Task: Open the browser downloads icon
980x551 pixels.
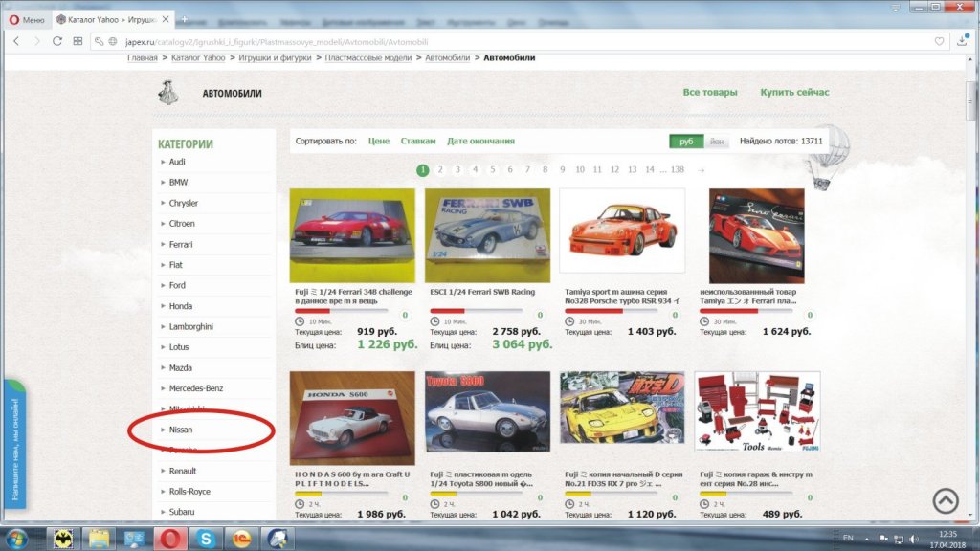Action: click(x=961, y=41)
